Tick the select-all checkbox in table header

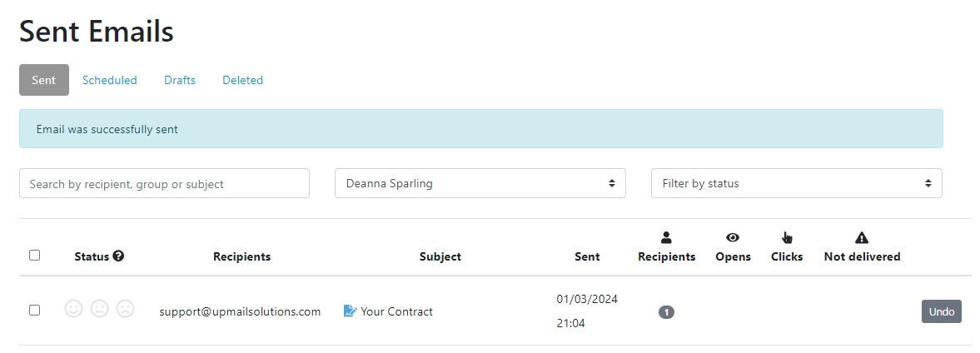point(35,255)
